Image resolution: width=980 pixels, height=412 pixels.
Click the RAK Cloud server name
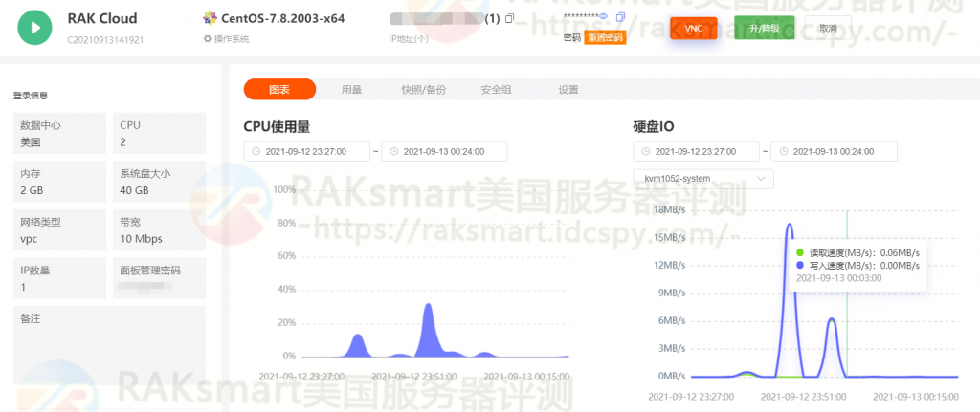click(101, 18)
